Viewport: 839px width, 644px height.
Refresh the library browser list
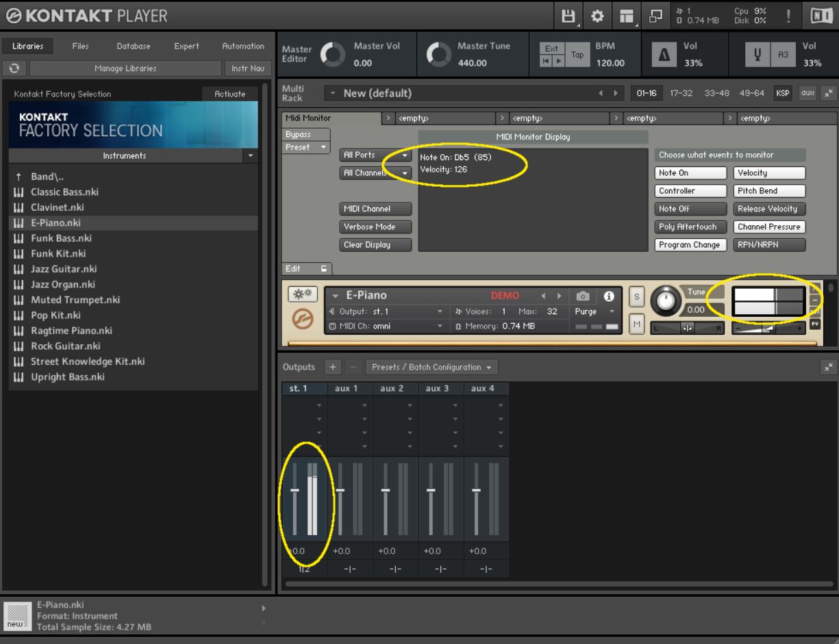[14, 68]
